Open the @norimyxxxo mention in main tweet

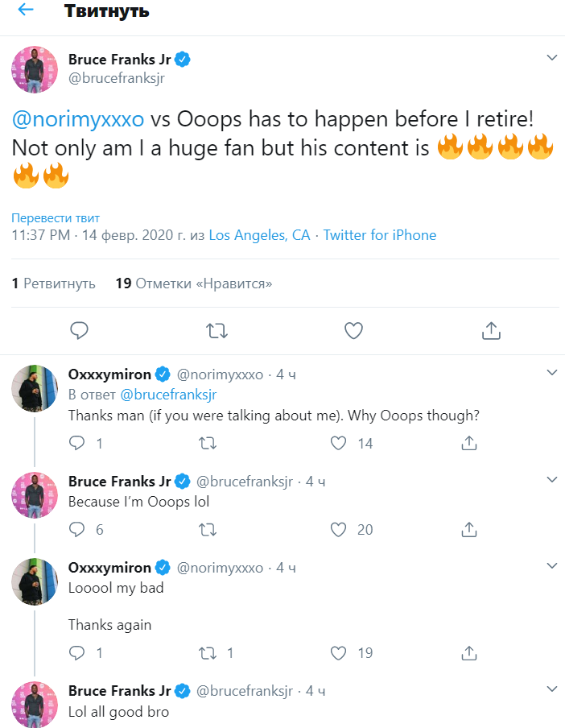[78, 119]
